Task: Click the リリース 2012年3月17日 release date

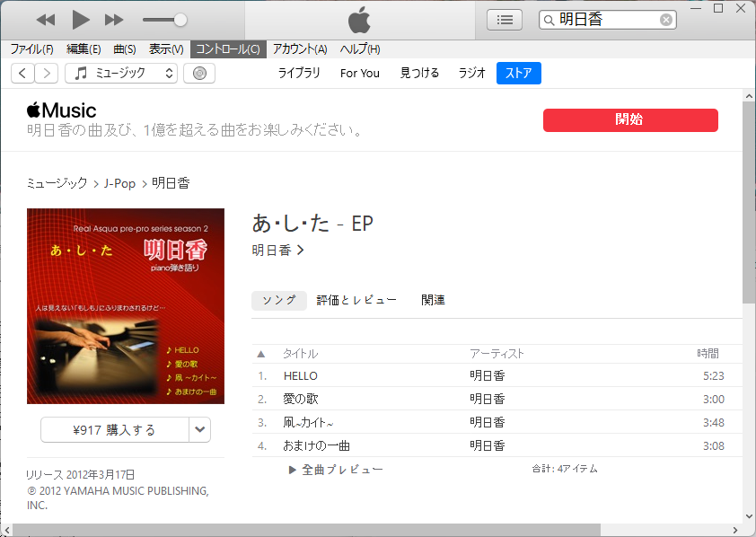Action: [80, 475]
